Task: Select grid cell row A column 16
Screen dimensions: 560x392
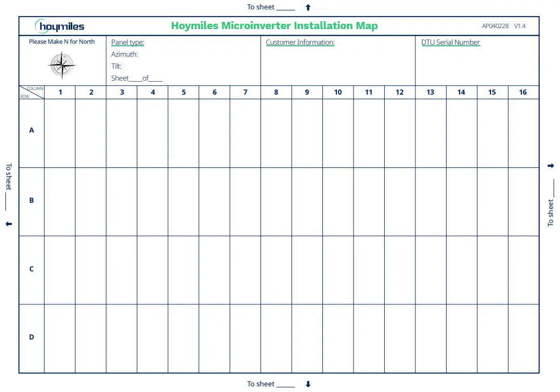Action: [x=524, y=133]
